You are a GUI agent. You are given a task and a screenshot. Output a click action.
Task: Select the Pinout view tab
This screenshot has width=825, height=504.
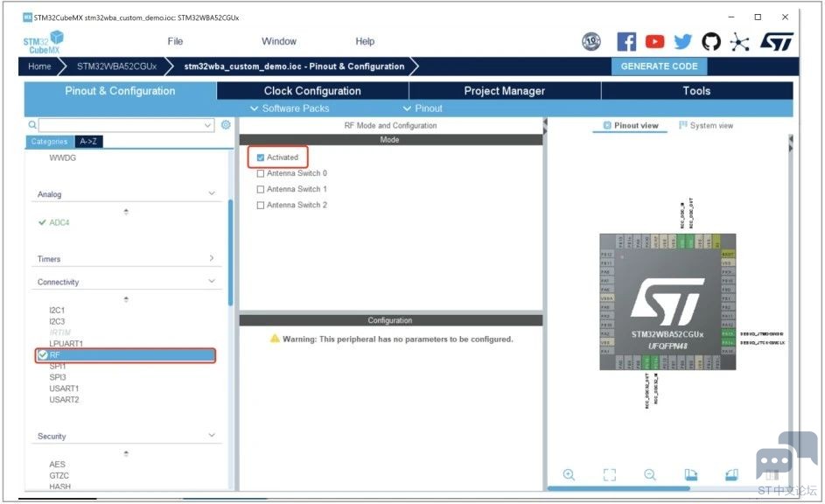(630, 125)
